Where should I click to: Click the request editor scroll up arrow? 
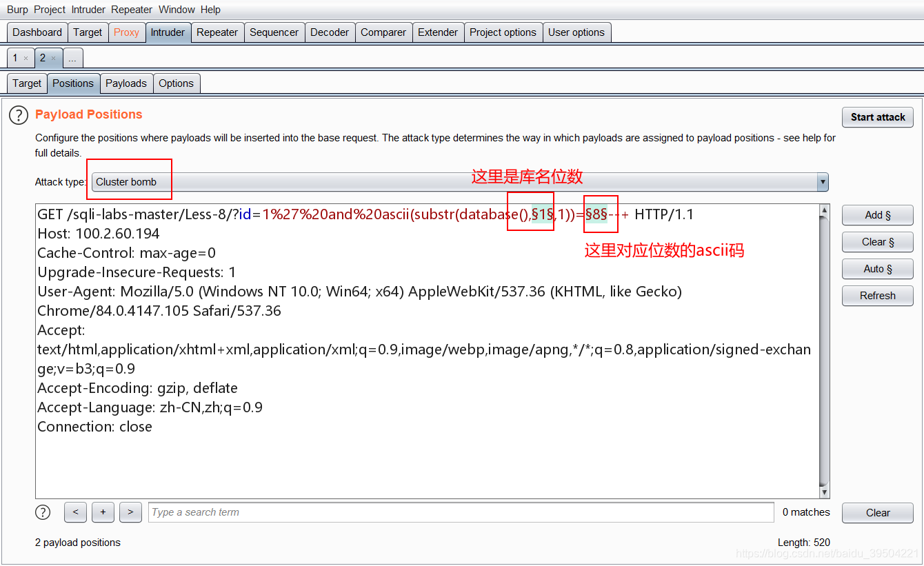[x=825, y=210]
